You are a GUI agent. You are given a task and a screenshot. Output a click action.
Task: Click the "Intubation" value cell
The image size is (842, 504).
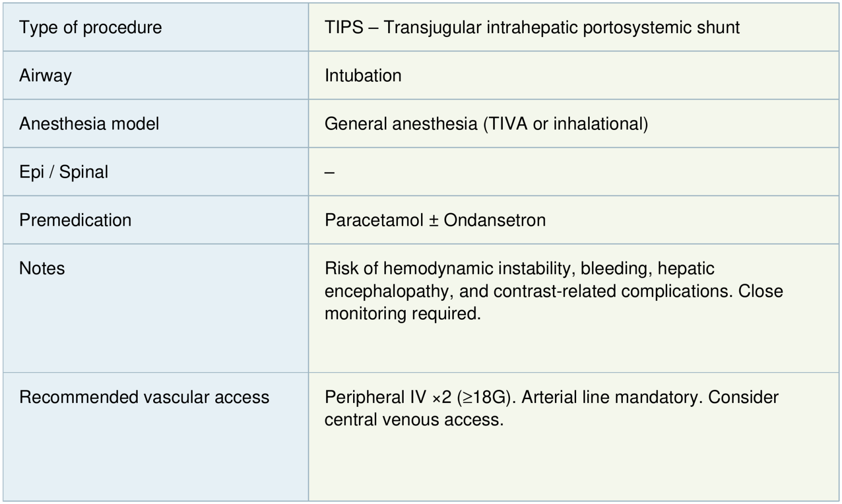[x=363, y=76]
